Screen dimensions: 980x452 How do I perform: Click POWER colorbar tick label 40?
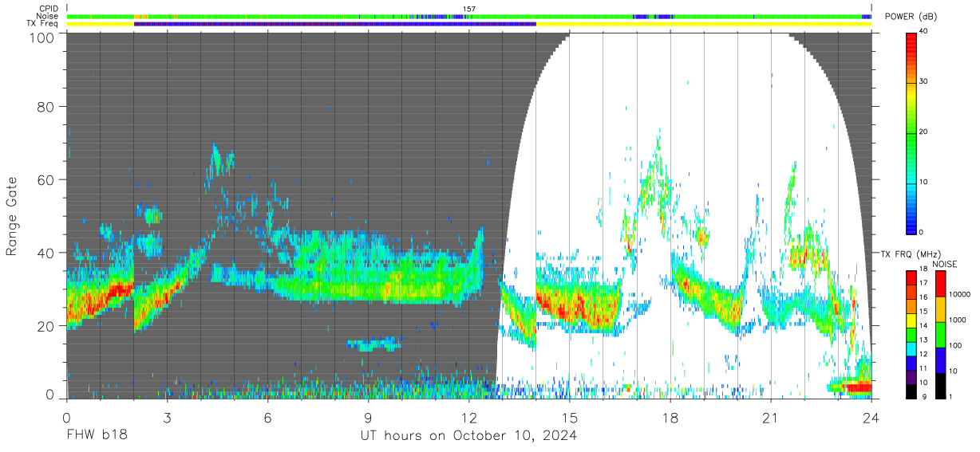point(925,32)
